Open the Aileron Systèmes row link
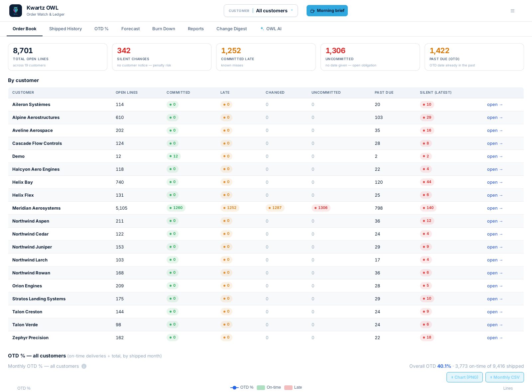This screenshot has height=392, width=532. pyautogui.click(x=495, y=104)
